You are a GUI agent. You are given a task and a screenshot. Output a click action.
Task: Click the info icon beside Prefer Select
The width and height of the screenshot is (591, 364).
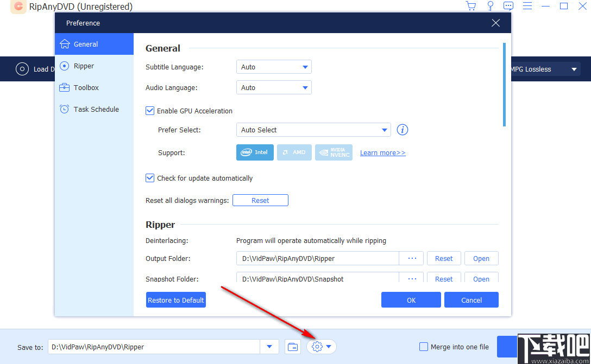(402, 130)
